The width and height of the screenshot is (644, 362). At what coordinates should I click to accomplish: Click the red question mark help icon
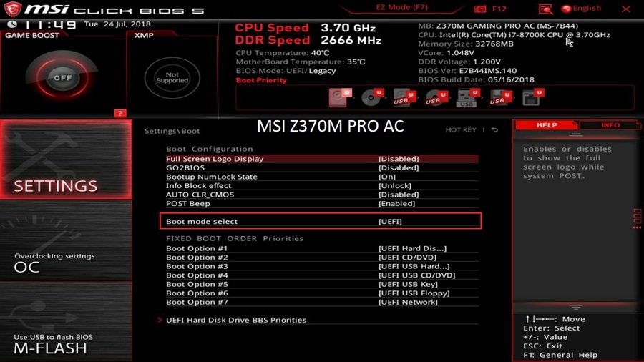point(120,114)
